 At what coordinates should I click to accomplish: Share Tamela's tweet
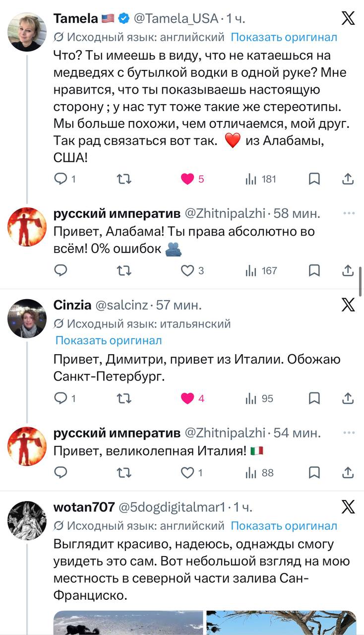tap(348, 179)
